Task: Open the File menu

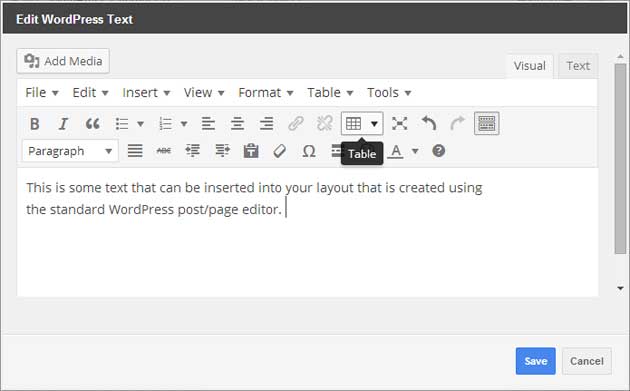Action: pyautogui.click(x=42, y=93)
